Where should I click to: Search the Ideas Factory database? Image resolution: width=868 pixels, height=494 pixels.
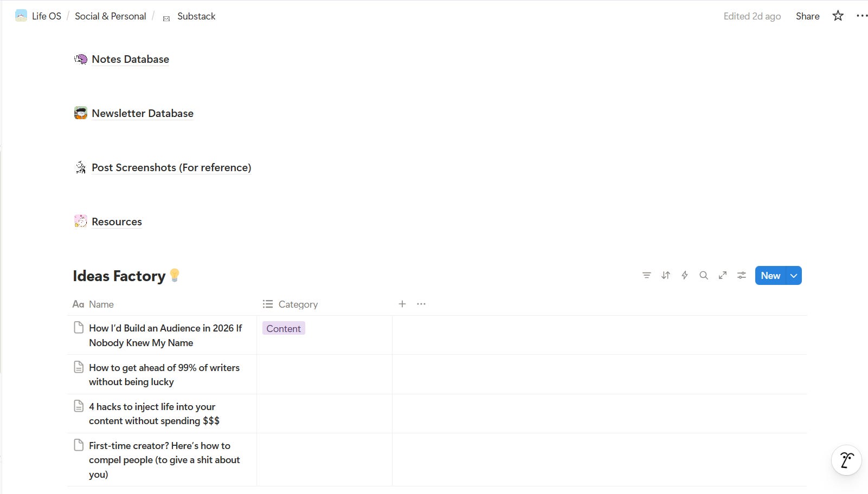(704, 275)
